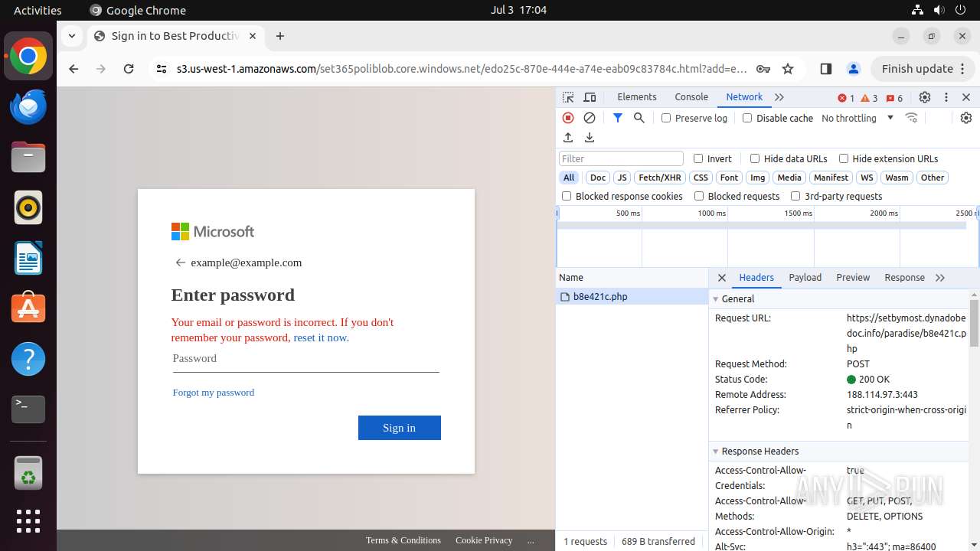Export HAR file download icon
This screenshot has width=980, height=551.
click(590, 138)
